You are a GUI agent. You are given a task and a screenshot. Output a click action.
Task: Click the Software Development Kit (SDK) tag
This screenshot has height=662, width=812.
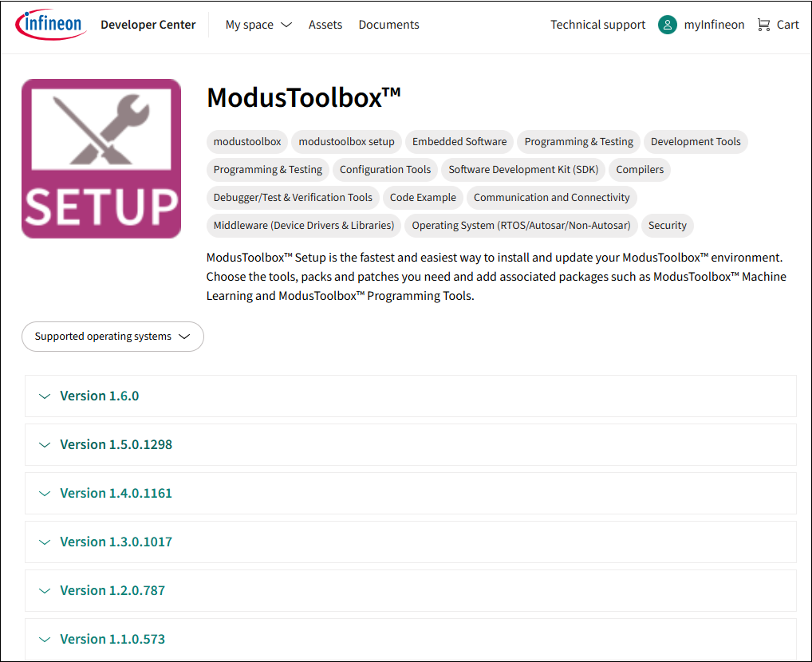point(525,170)
